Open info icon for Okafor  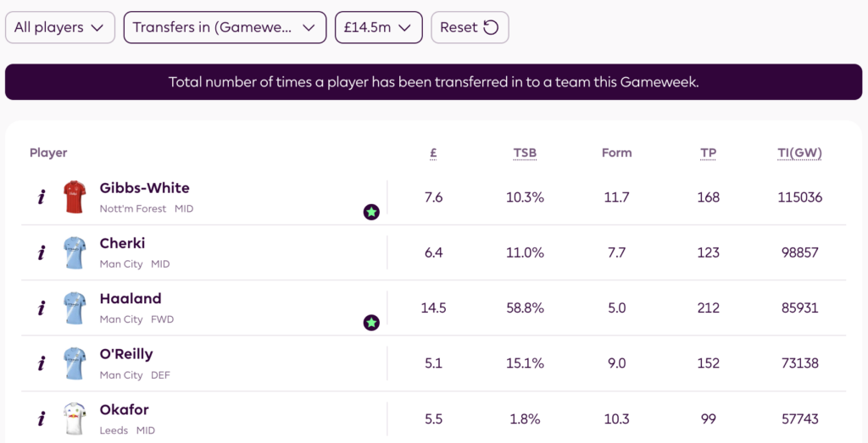[41, 418]
